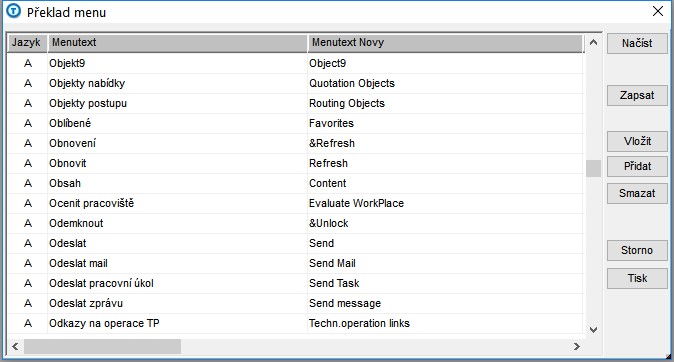Select the Odkazy na operace TP cell

177,323
